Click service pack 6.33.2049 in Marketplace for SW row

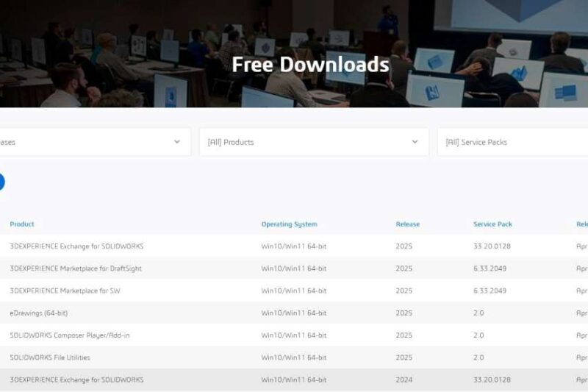click(x=490, y=291)
